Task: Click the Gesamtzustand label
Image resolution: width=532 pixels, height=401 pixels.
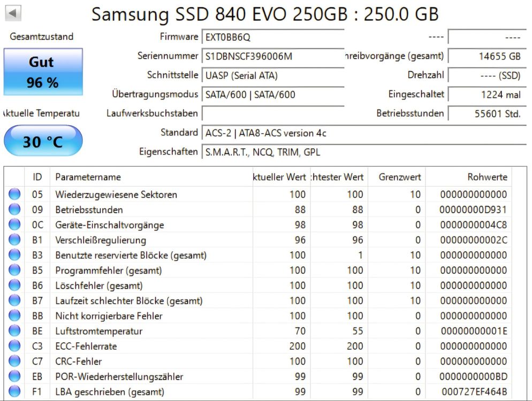Action: click(41, 36)
